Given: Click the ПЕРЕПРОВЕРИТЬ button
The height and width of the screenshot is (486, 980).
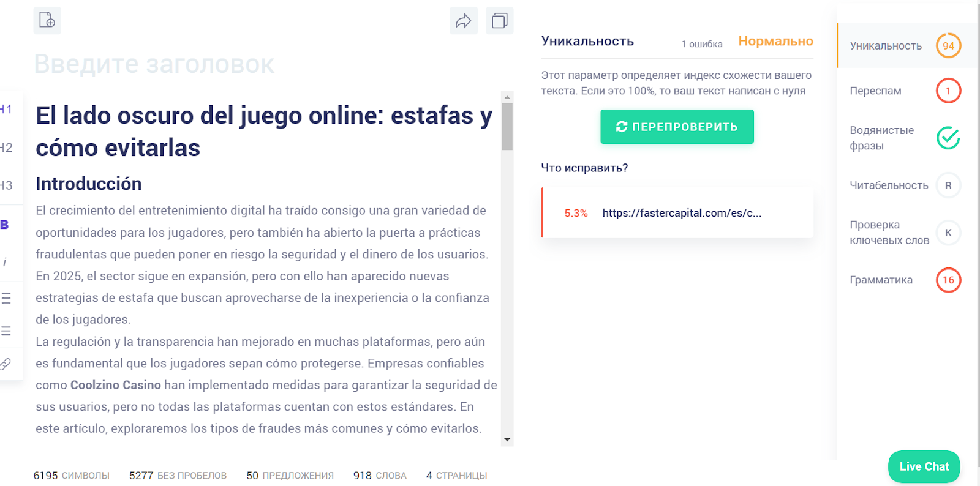Looking at the screenshot, I should tap(677, 127).
